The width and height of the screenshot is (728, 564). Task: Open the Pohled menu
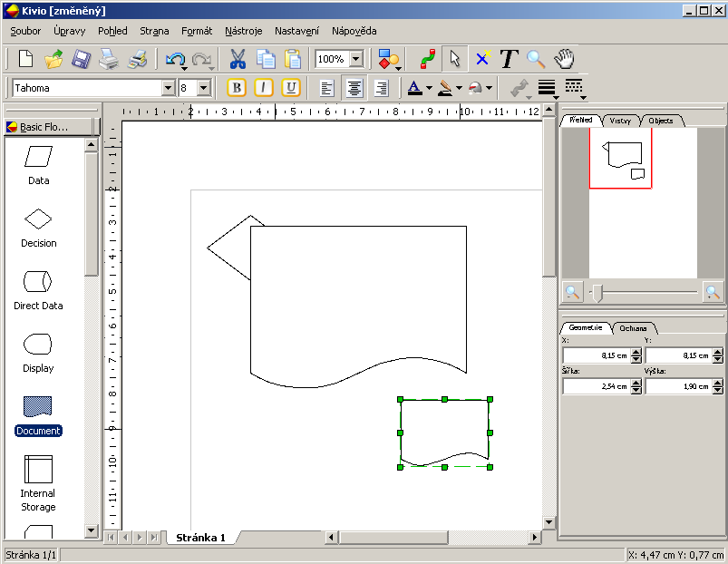tap(112, 31)
